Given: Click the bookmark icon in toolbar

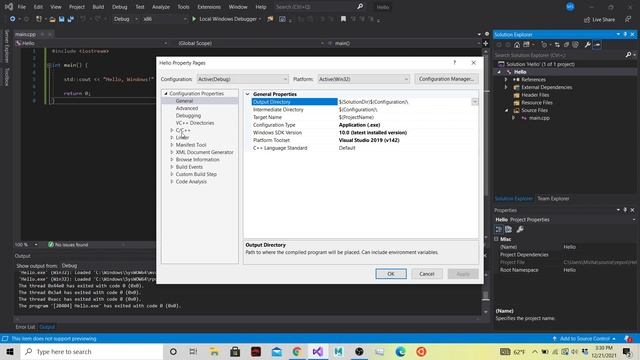Looking at the screenshot, I should click(343, 19).
